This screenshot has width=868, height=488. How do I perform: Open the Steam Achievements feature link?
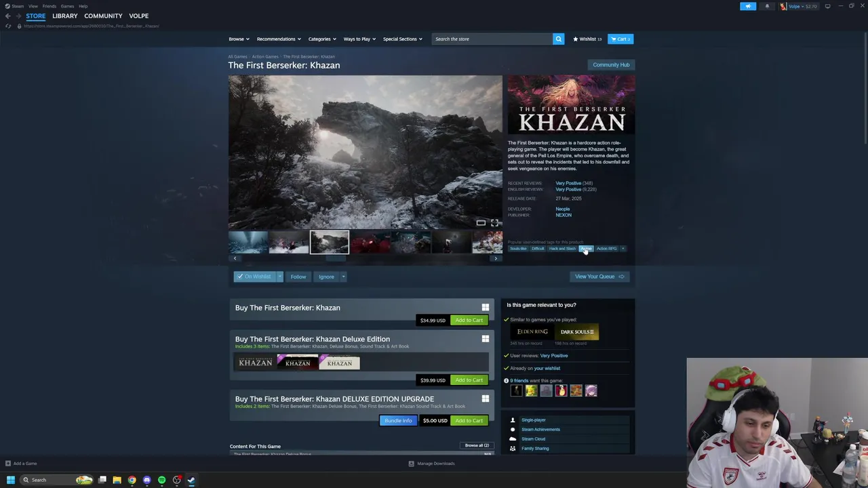540,430
